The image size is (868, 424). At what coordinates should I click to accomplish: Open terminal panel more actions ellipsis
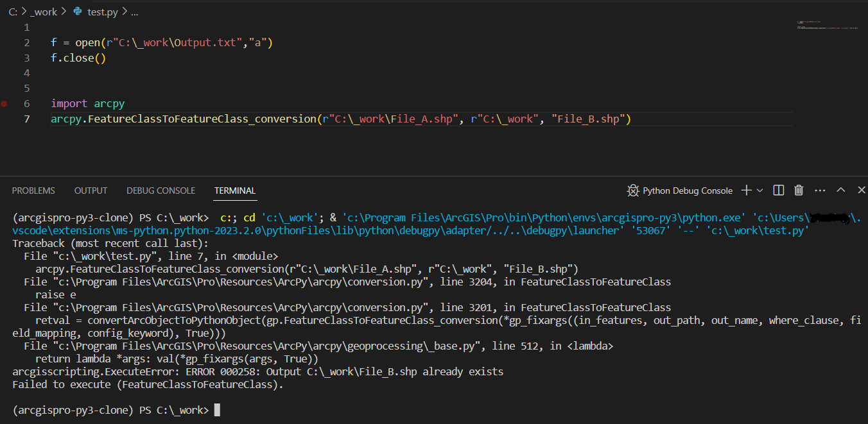pyautogui.click(x=820, y=191)
